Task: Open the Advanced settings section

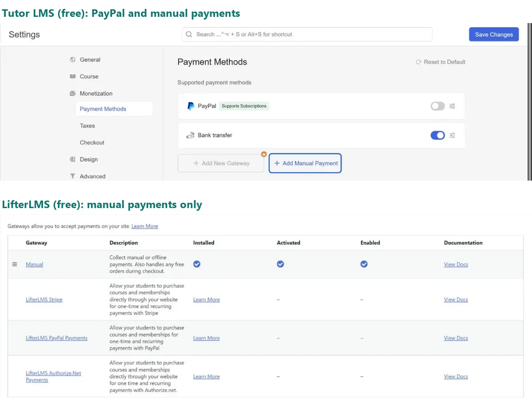Action: [93, 176]
